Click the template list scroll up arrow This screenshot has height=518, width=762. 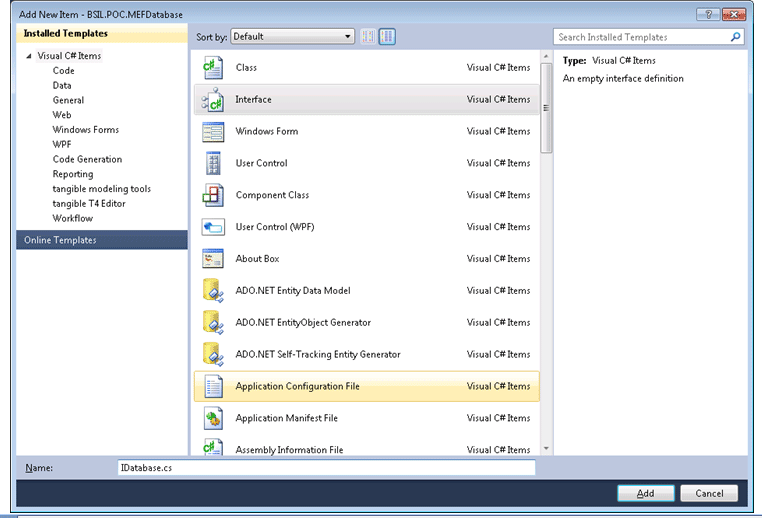[x=546, y=57]
